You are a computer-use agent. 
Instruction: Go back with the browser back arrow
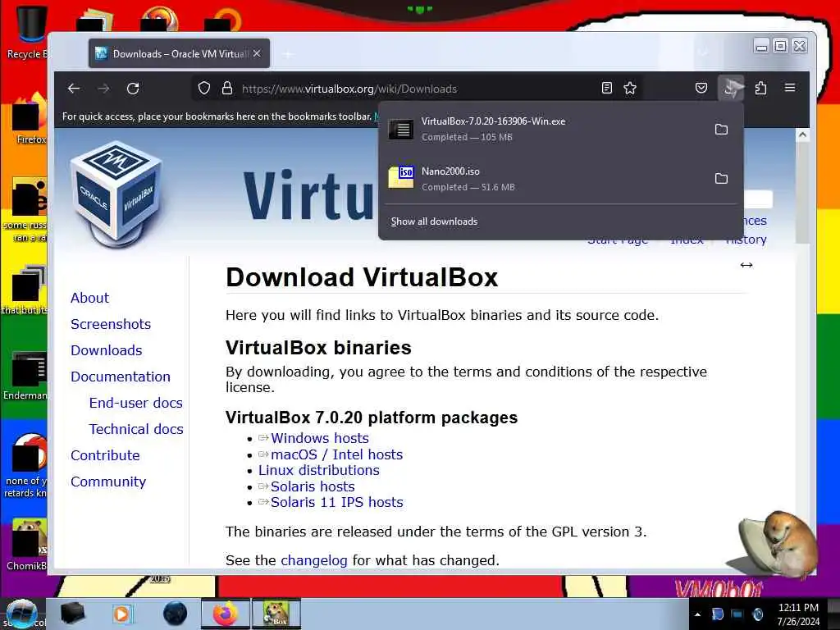pyautogui.click(x=74, y=89)
